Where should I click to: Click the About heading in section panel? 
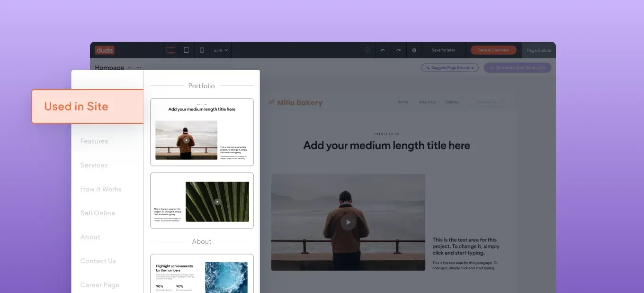(x=202, y=241)
